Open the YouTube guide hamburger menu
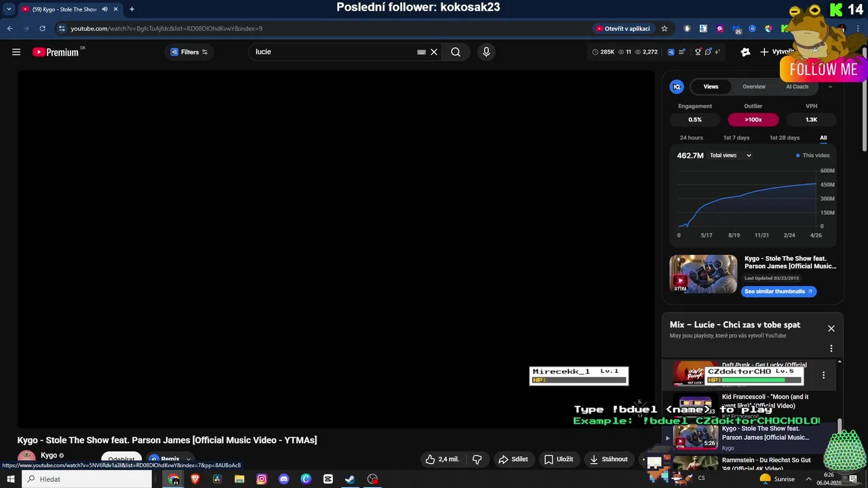 coord(16,52)
